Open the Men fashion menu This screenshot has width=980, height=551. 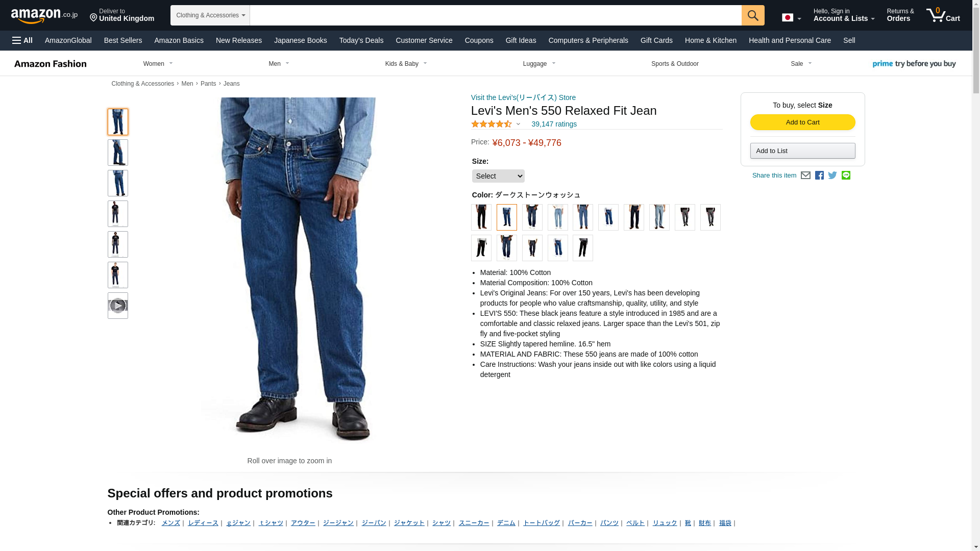click(279, 64)
